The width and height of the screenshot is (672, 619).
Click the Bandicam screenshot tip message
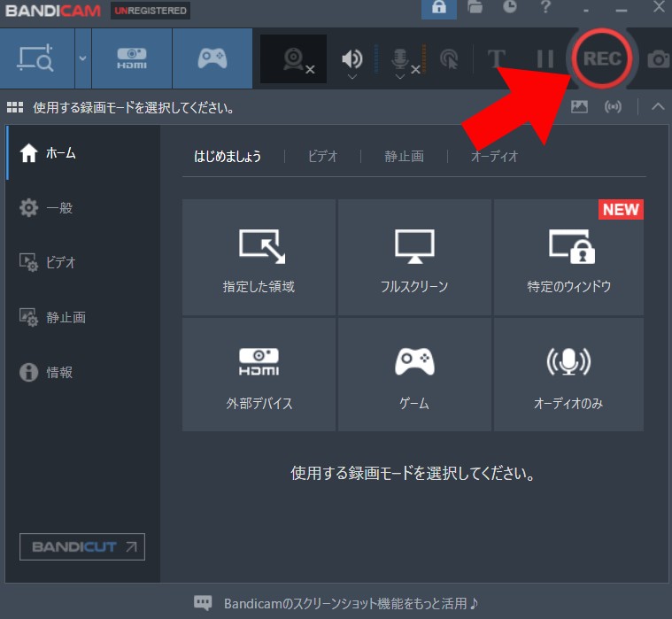click(351, 604)
